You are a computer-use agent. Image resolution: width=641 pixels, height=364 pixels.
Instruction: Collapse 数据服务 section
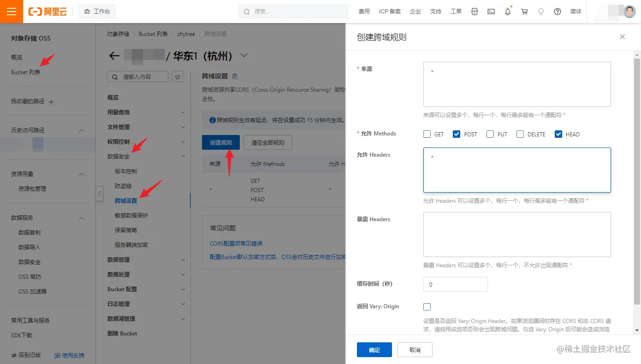[82, 218]
